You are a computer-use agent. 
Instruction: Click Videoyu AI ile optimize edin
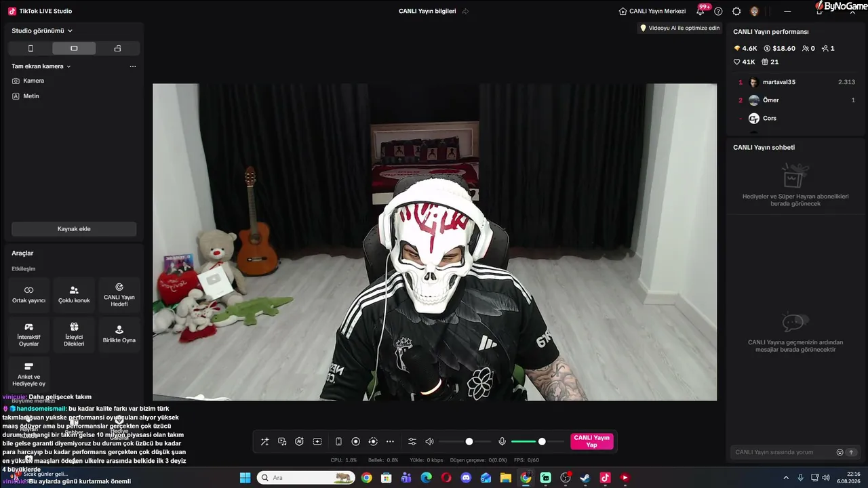[x=679, y=28]
